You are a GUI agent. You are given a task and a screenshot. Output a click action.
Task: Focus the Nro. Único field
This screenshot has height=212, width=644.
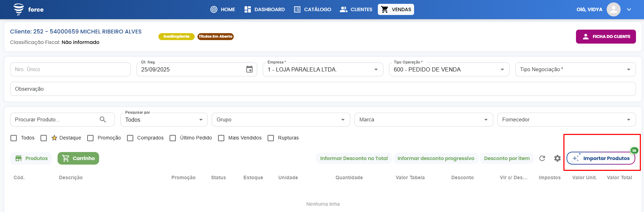(70, 69)
